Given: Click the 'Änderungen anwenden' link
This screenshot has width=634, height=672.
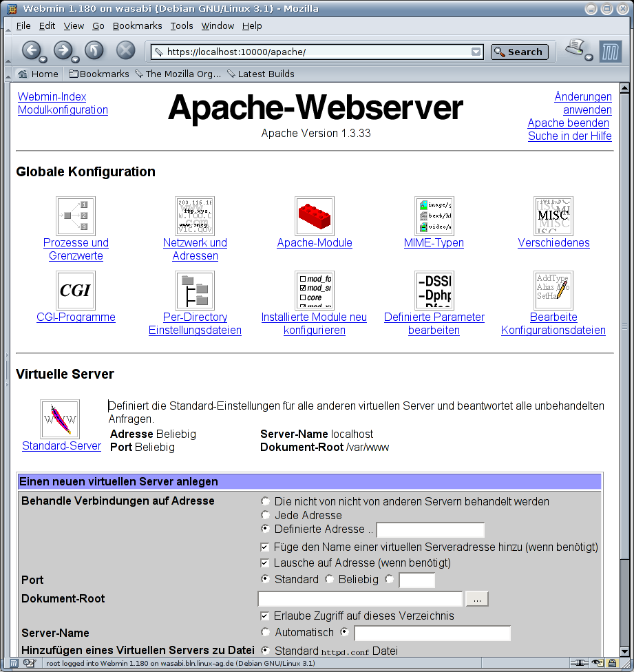Looking at the screenshot, I should [x=583, y=103].
